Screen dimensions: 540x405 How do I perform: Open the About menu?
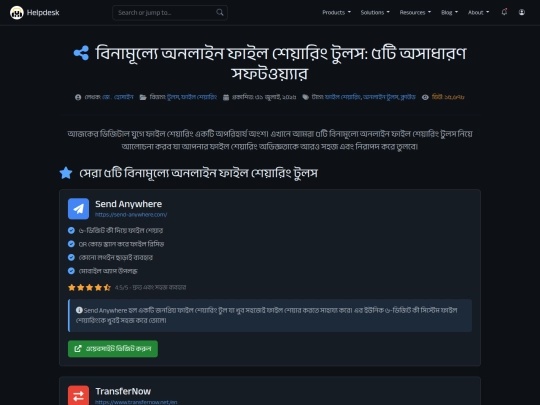pos(478,12)
